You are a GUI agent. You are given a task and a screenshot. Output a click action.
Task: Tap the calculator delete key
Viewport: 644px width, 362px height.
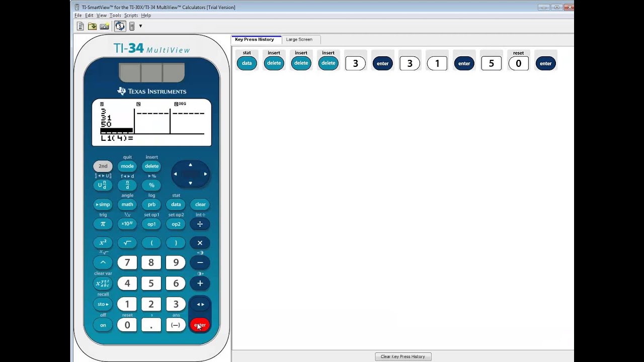click(x=151, y=166)
